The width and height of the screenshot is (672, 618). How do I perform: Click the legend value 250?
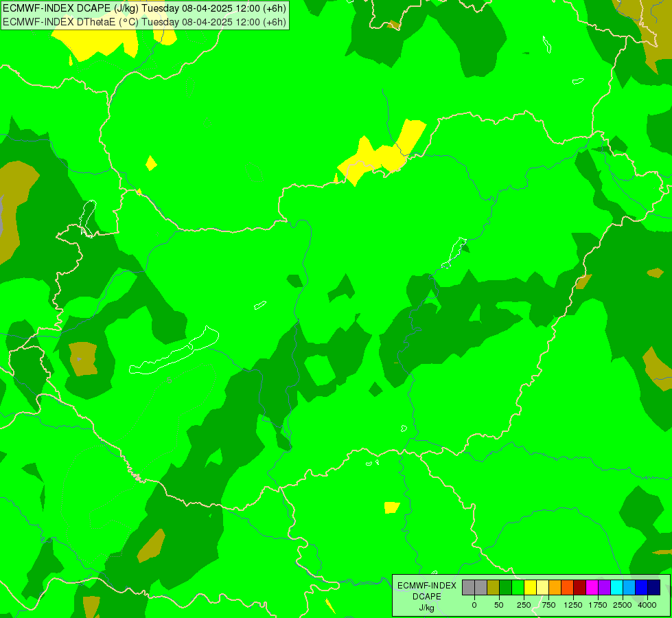click(x=524, y=605)
